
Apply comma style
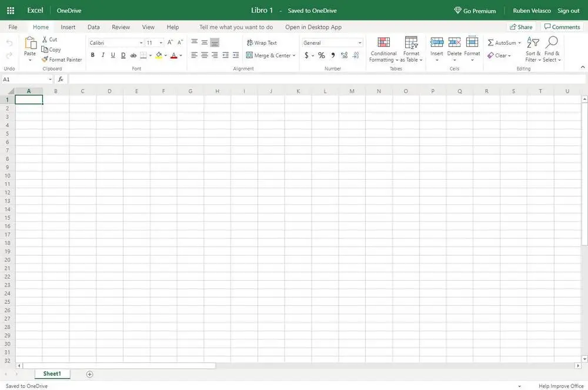[x=333, y=55]
